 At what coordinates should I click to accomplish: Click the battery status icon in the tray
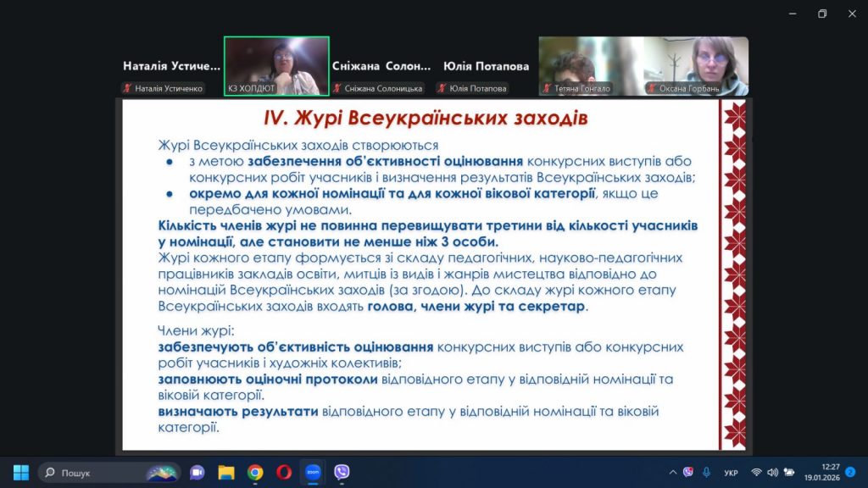[x=789, y=472]
